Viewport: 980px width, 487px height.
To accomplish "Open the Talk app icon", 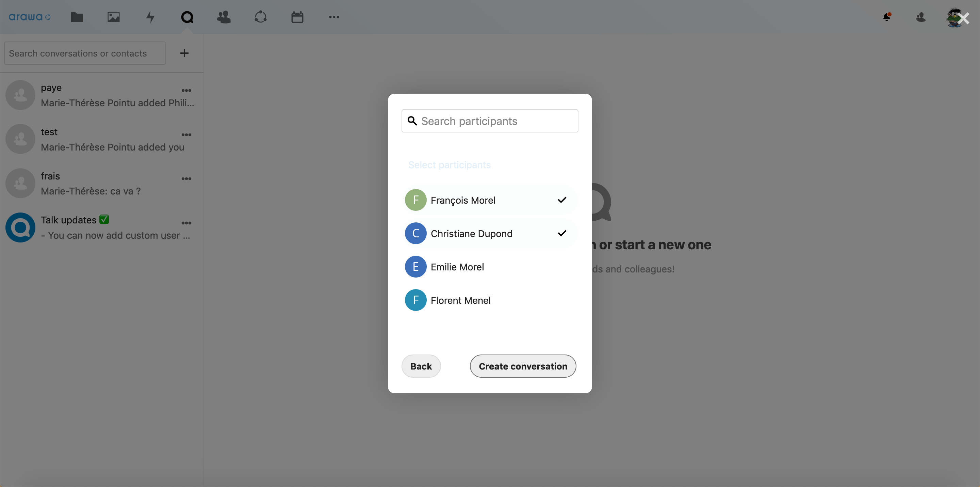I will point(187,17).
